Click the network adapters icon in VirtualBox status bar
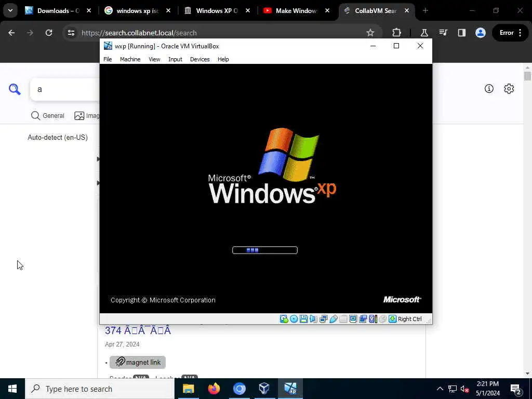Screen dimensions: 532x399 click(x=323, y=319)
